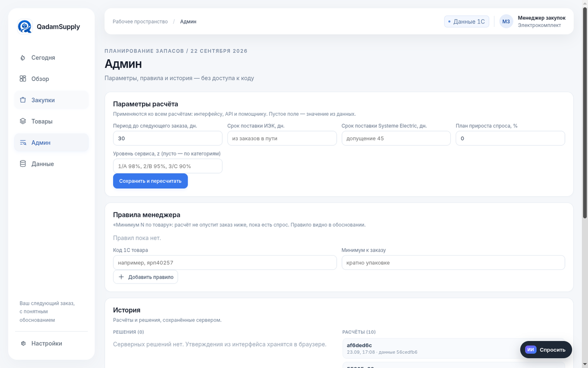This screenshot has width=588, height=368.
Task: Click the Менеджер закупок user name
Action: click(541, 18)
